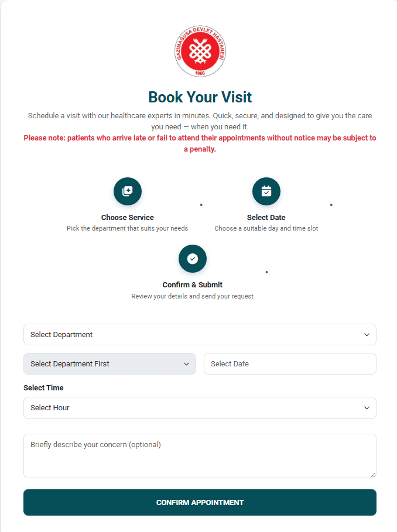Click the Select Time label
This screenshot has width=397, height=532.
coord(43,388)
